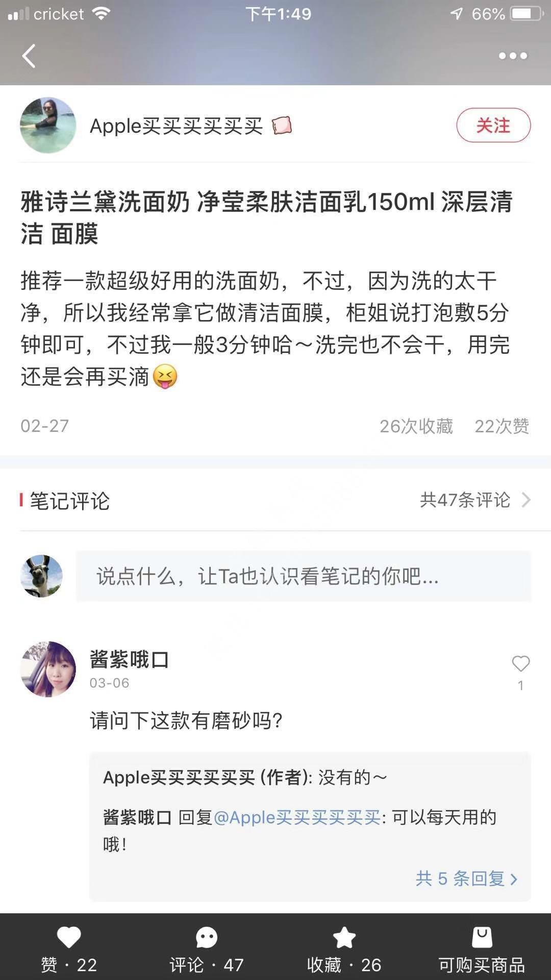Viewport: 551px width, 980px height.
Task: Open comments via bottom 评论 icon
Action: point(207,938)
